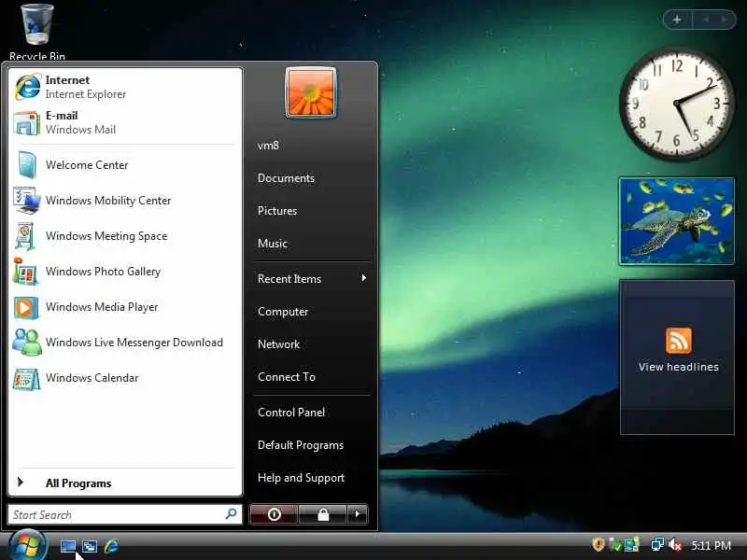The width and height of the screenshot is (747, 560).
Task: Click the muted volume tray icon
Action: pos(674,544)
